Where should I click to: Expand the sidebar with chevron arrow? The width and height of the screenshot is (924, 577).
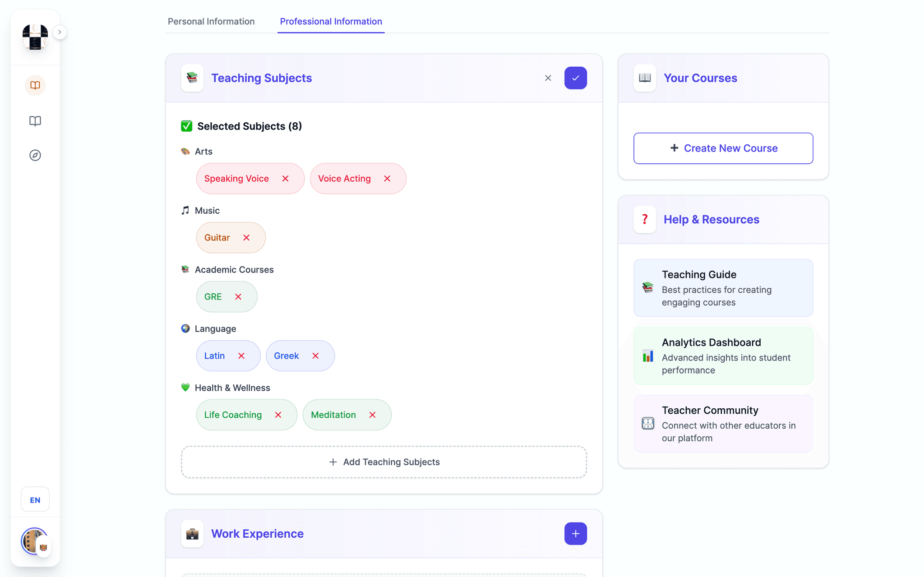[x=60, y=32]
